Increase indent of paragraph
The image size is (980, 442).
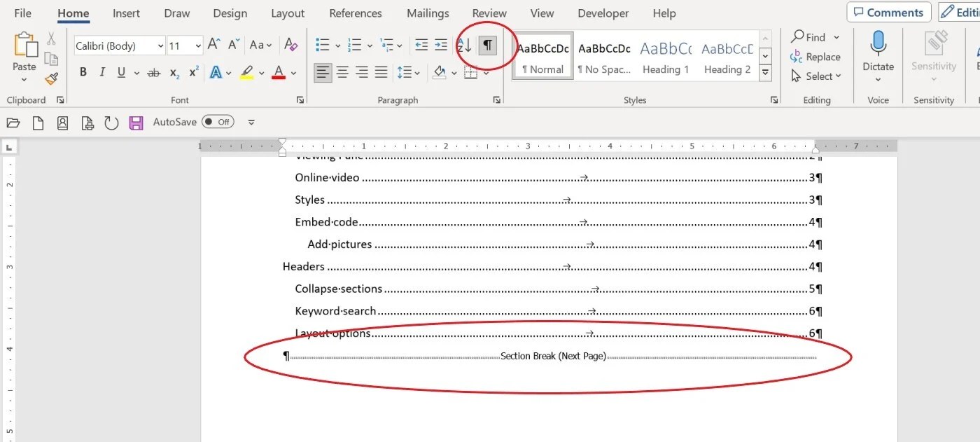click(440, 46)
